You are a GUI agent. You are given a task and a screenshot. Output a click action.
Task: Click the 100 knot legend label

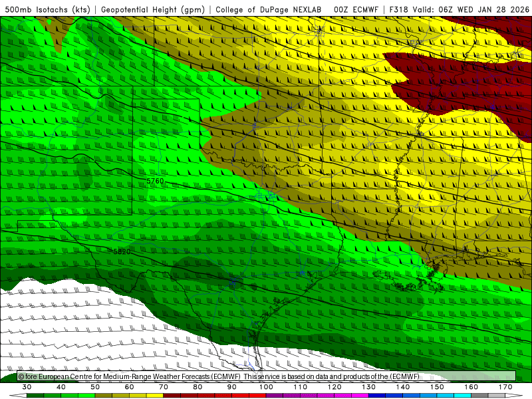(267, 387)
